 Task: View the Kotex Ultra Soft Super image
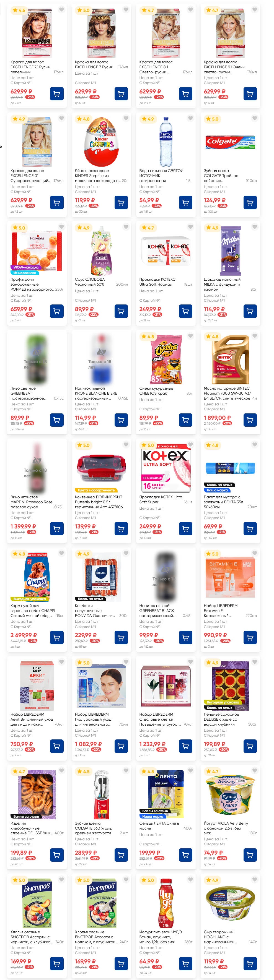[x=166, y=466]
